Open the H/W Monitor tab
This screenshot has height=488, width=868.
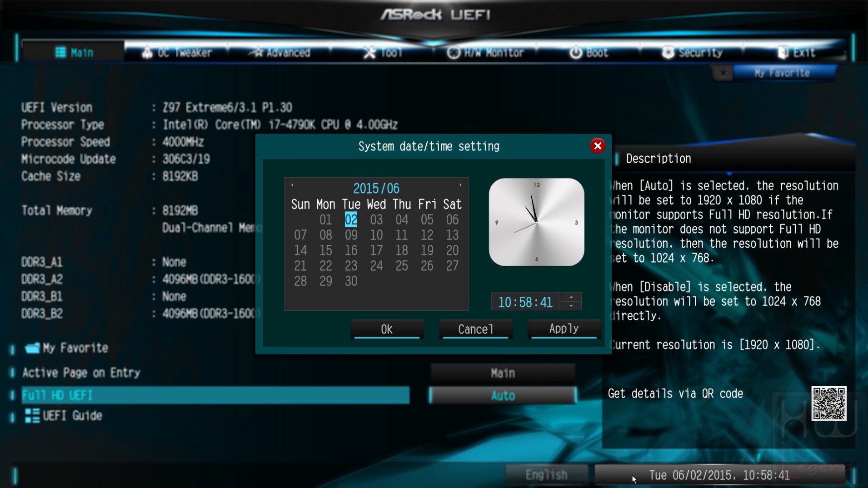coord(485,53)
